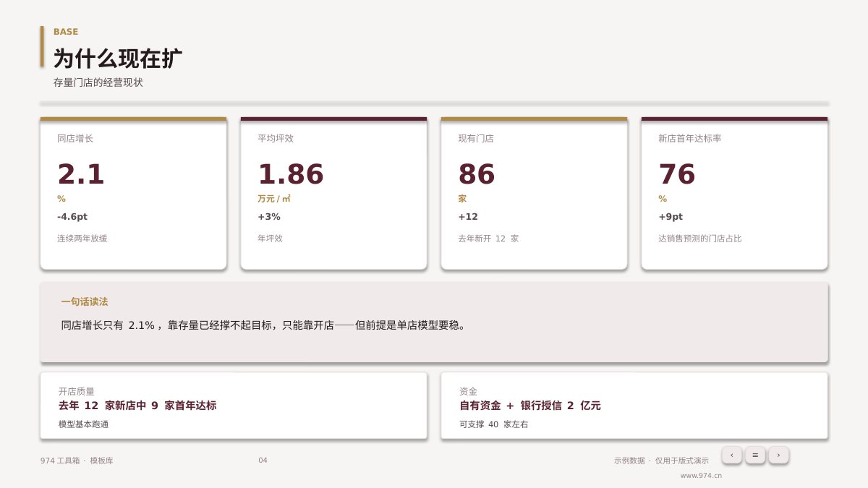Open the www.974.cn link
This screenshot has height=488, width=868.
click(x=701, y=476)
